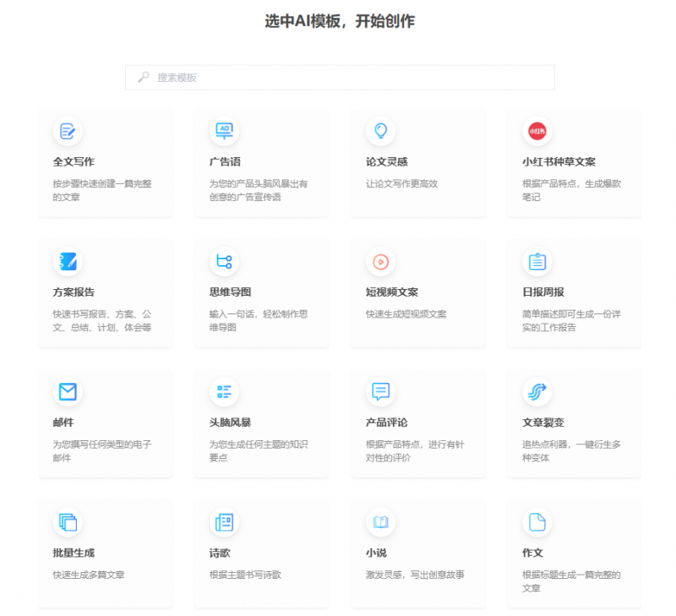Open the 小红书种草文案 template card

(x=573, y=163)
